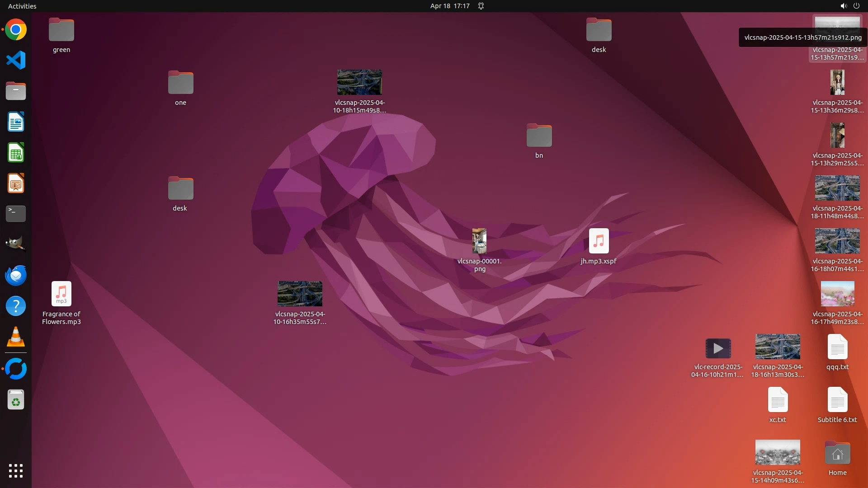Select vlcsnap-00001.png thumbnail

[x=479, y=241]
